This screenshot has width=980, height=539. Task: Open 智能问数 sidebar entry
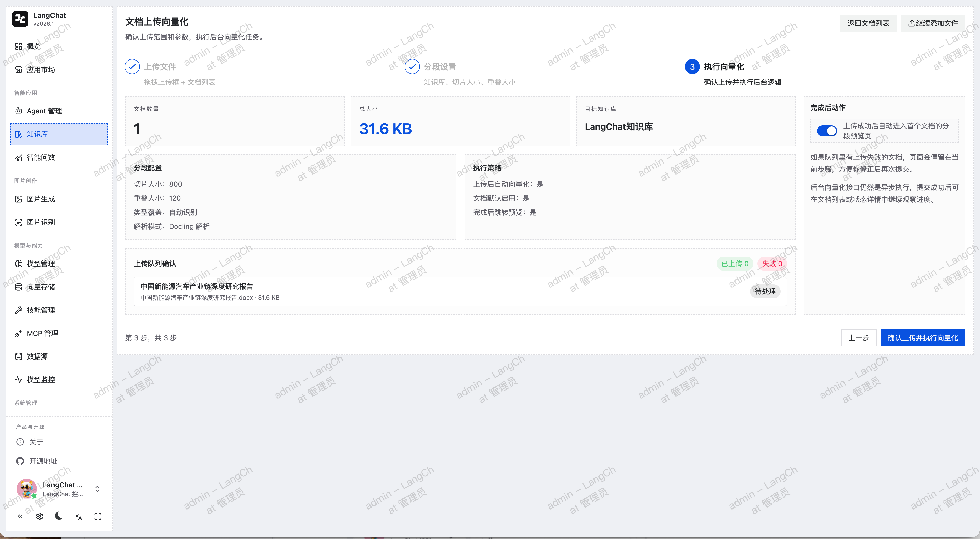tap(59, 157)
